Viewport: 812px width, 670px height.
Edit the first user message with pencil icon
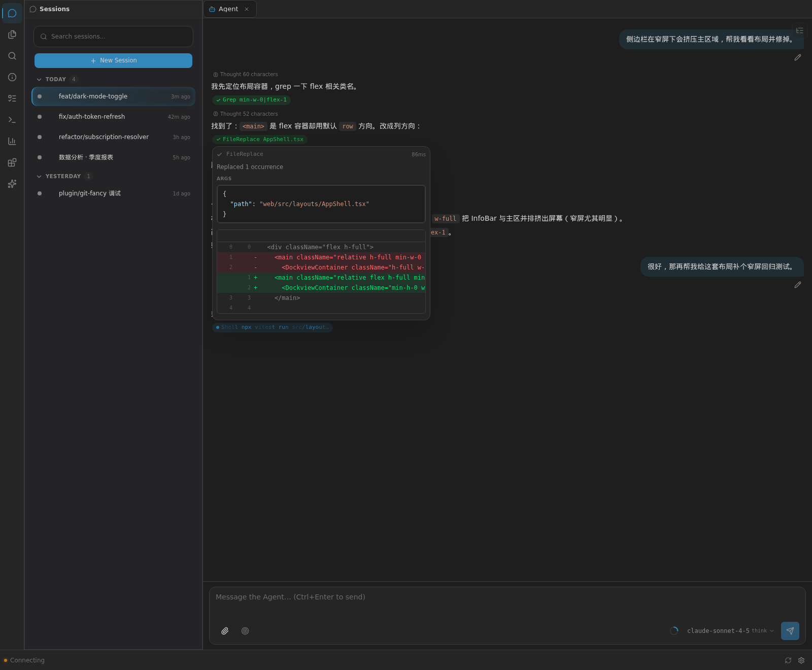798,57
